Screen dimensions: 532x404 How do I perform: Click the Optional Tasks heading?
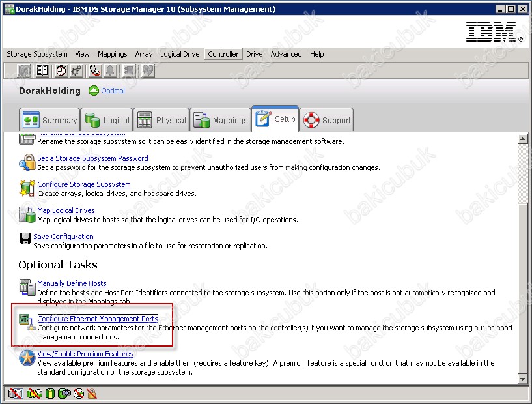[58, 265]
